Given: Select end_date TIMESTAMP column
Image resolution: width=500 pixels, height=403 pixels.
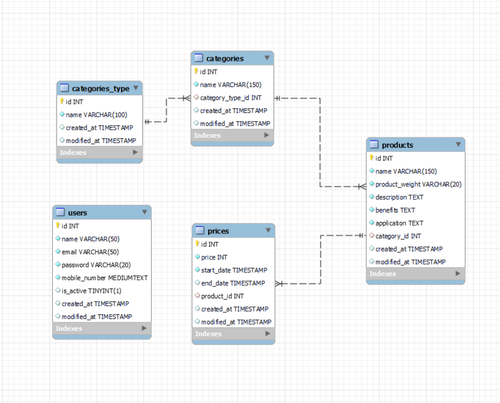Looking at the screenshot, I should click(x=233, y=283).
